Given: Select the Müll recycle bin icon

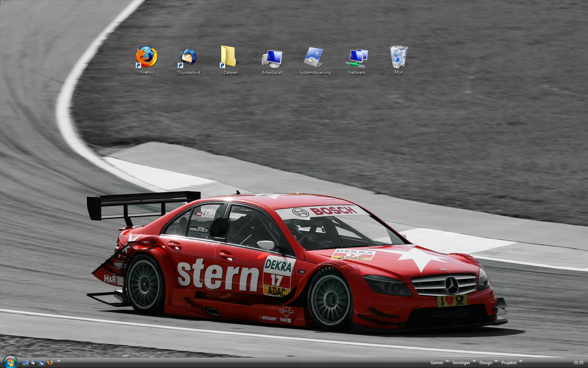Looking at the screenshot, I should pyautogui.click(x=399, y=60).
